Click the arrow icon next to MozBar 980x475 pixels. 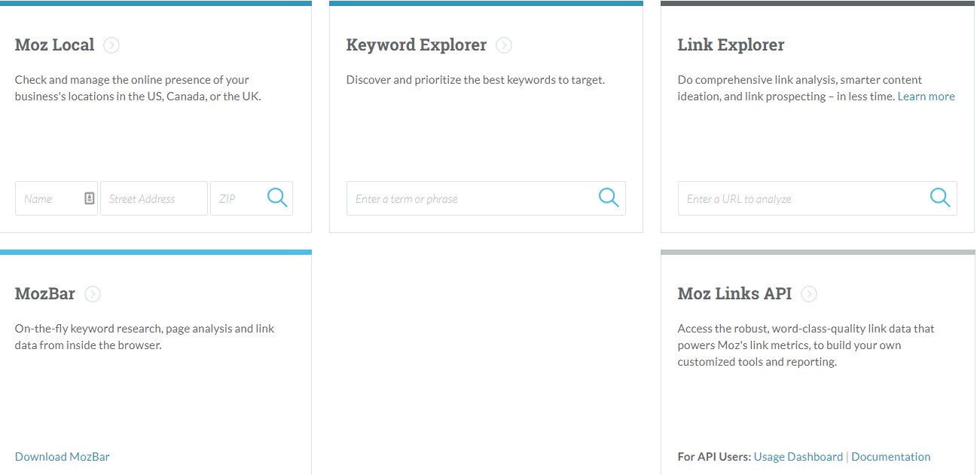coord(92,294)
